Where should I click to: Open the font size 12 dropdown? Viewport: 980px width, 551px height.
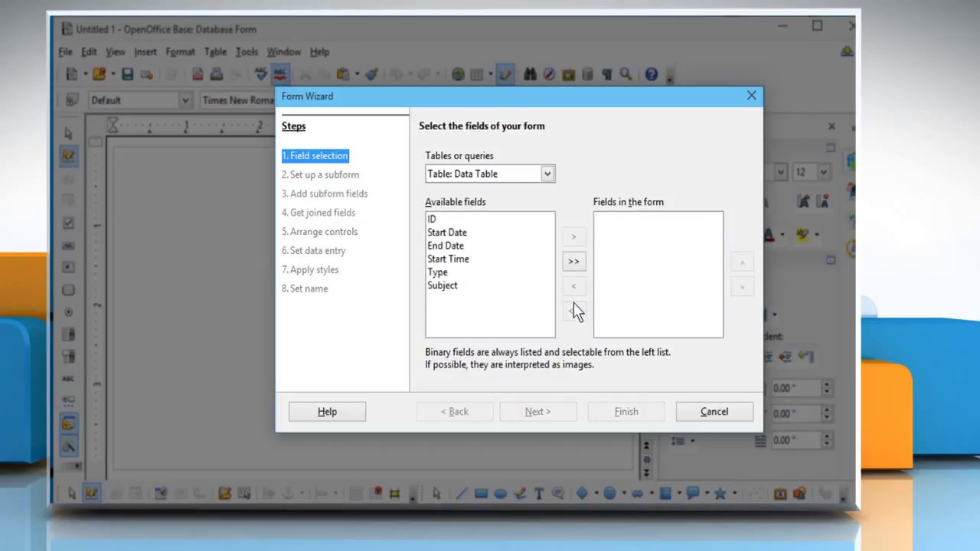coord(824,172)
